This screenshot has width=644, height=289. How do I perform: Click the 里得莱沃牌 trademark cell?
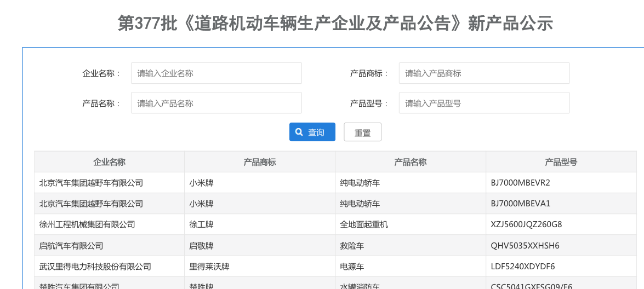[209, 267]
